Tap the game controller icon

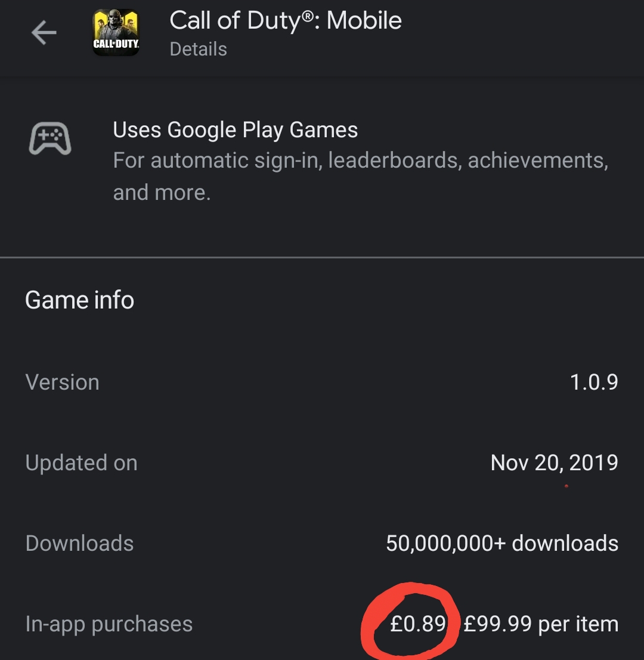pos(50,138)
